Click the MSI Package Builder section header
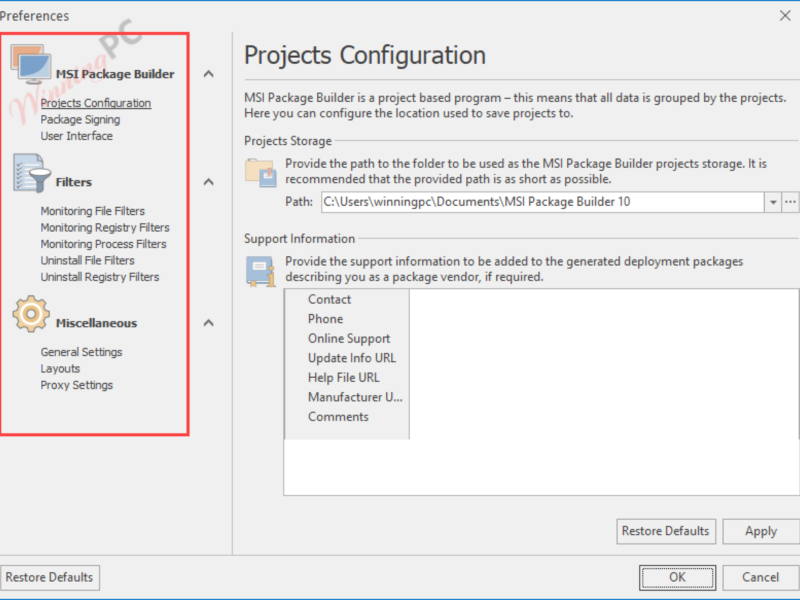The width and height of the screenshot is (800, 600). coord(115,74)
